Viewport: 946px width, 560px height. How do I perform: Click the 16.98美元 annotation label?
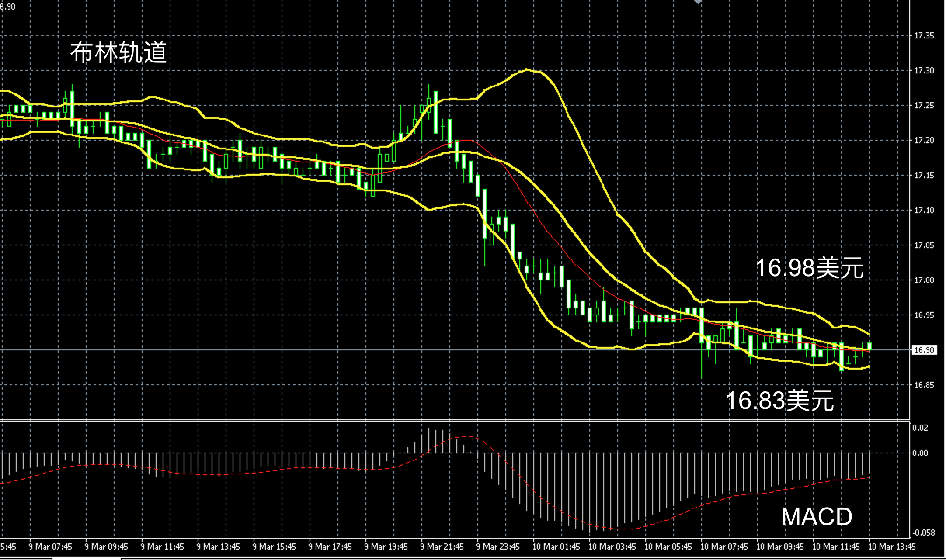click(809, 267)
